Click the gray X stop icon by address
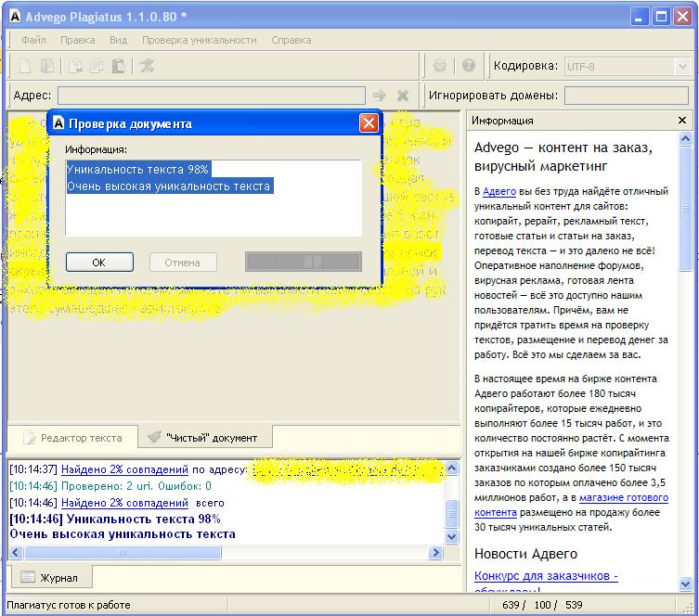Viewport: 699px width, 616px height. (x=403, y=95)
